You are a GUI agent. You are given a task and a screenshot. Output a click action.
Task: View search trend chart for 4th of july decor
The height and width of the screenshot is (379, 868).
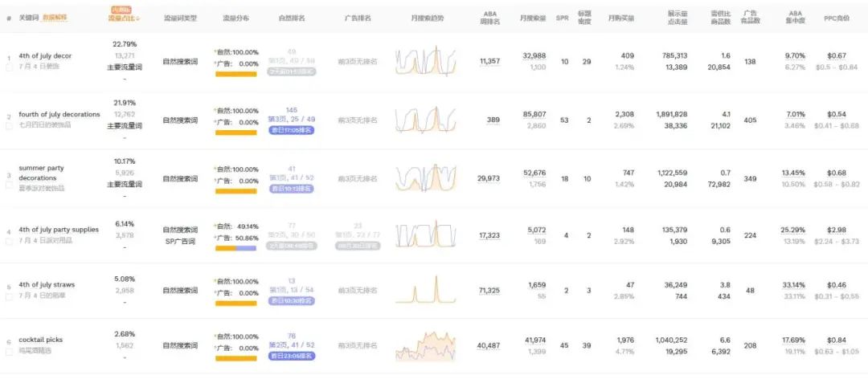click(x=425, y=61)
